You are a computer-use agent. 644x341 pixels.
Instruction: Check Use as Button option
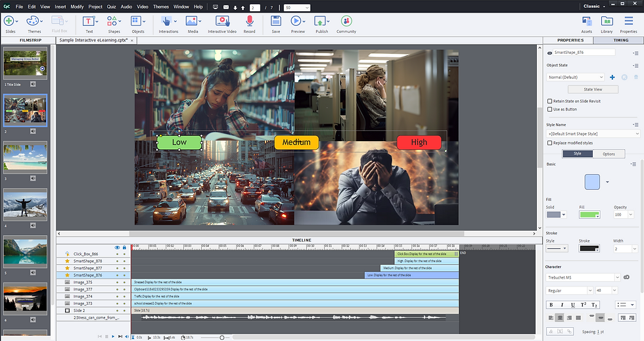[549, 109]
